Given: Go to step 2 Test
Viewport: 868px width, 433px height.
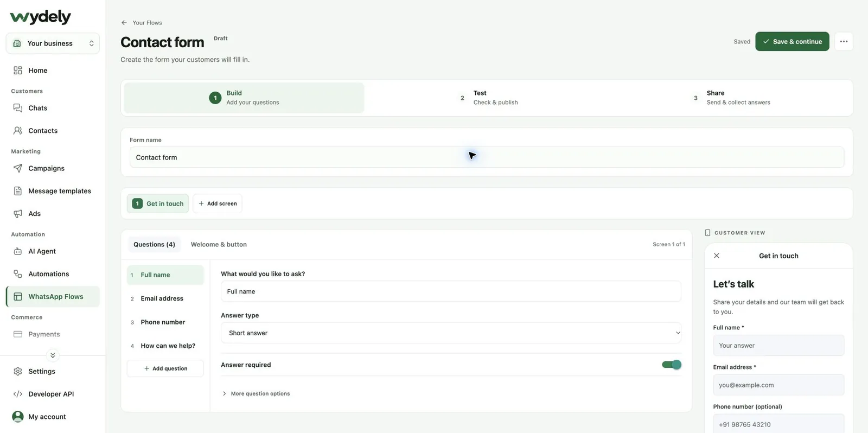Looking at the screenshot, I should 489,98.
